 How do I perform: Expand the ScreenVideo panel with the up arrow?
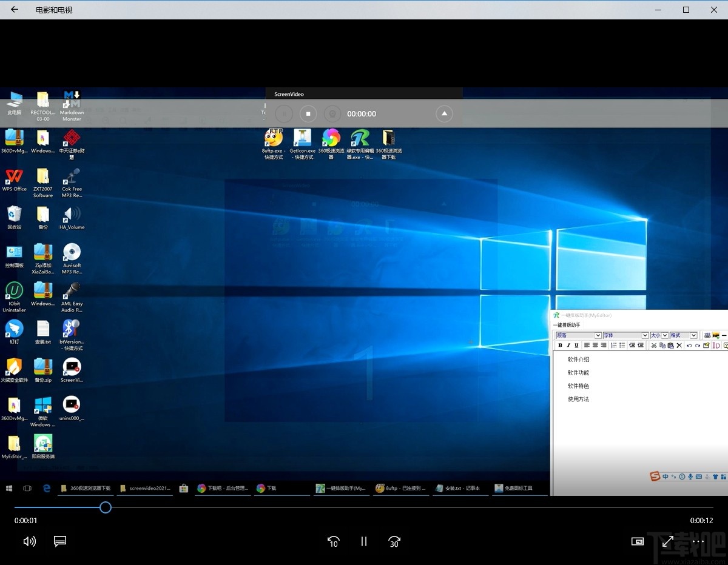click(444, 113)
